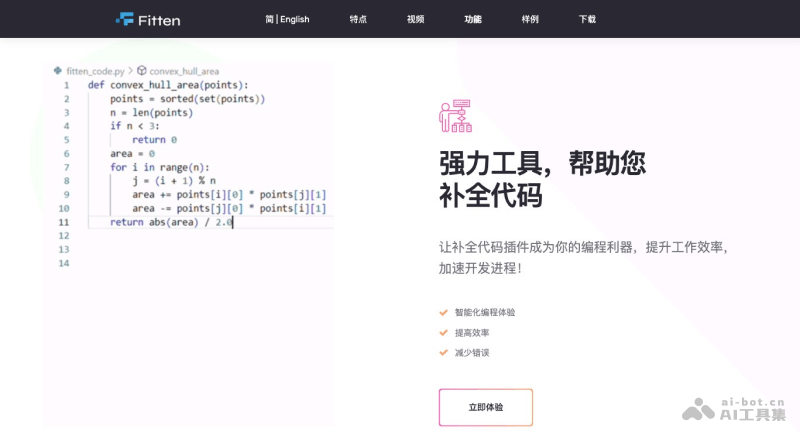Click the return abs(area) code line
The width and height of the screenshot is (800, 439).
(170, 222)
